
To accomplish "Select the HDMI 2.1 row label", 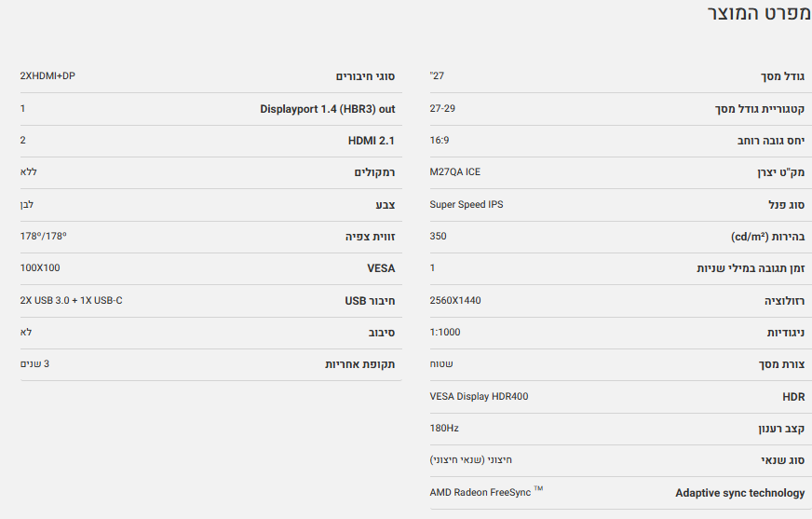I will pos(371,141).
